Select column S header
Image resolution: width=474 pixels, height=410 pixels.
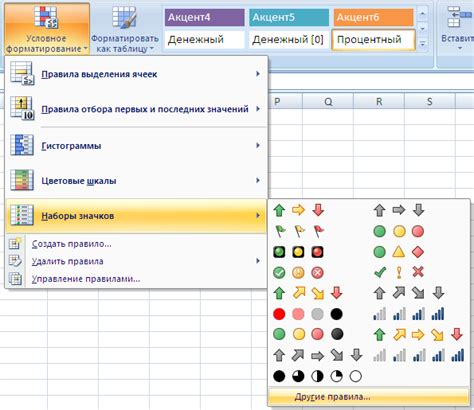pyautogui.click(x=430, y=101)
